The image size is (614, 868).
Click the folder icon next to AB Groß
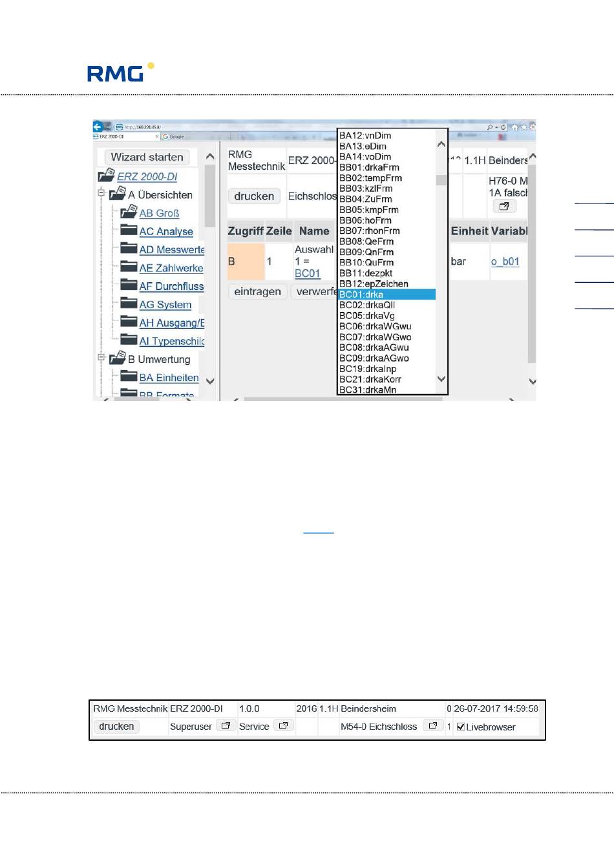click(x=129, y=212)
